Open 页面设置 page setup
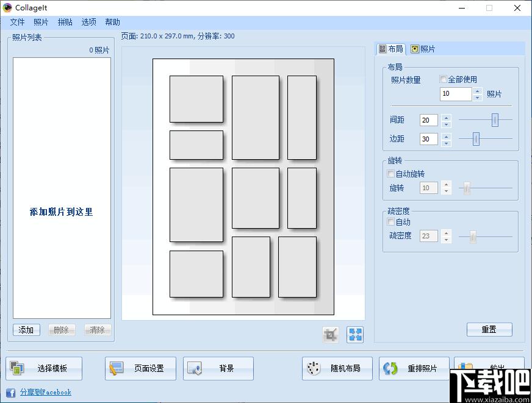 click(x=140, y=368)
